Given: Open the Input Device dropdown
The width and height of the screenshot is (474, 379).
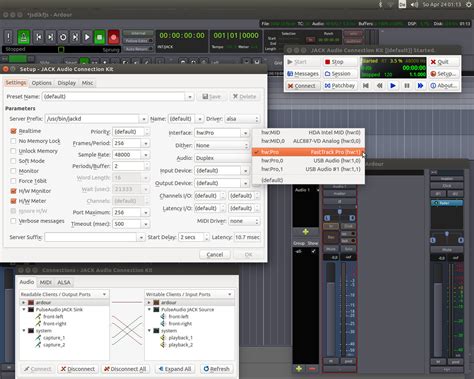Looking at the screenshot, I should pyautogui.click(x=245, y=171).
